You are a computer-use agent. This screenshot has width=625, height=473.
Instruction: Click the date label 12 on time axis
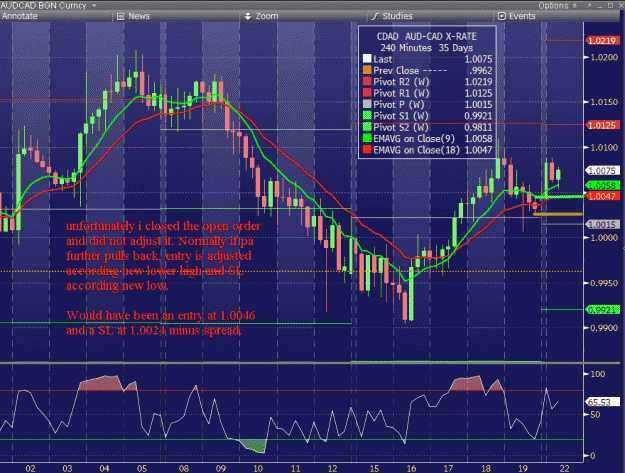point(332,468)
